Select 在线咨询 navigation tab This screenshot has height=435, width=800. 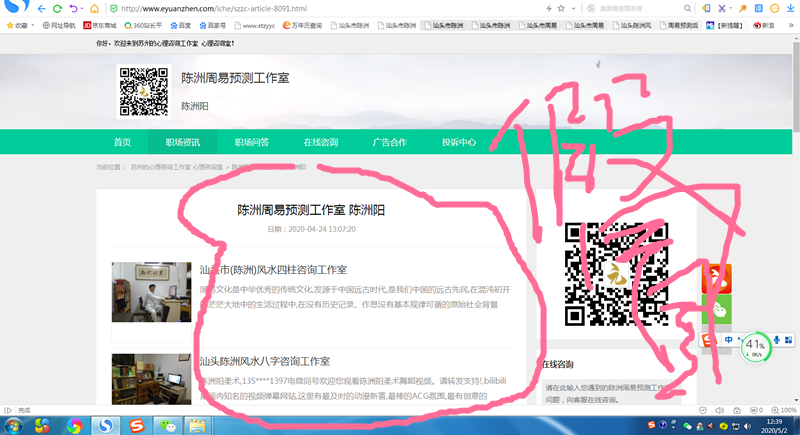[321, 142]
